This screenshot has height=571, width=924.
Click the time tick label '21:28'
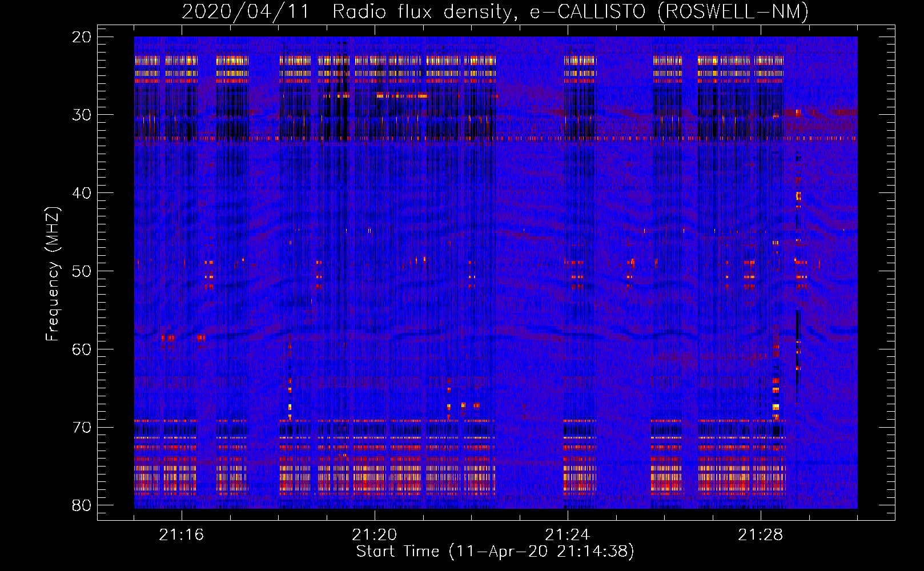tap(761, 535)
